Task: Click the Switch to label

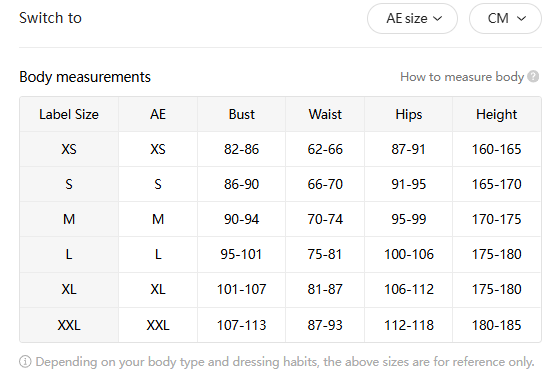Action: coord(51,18)
